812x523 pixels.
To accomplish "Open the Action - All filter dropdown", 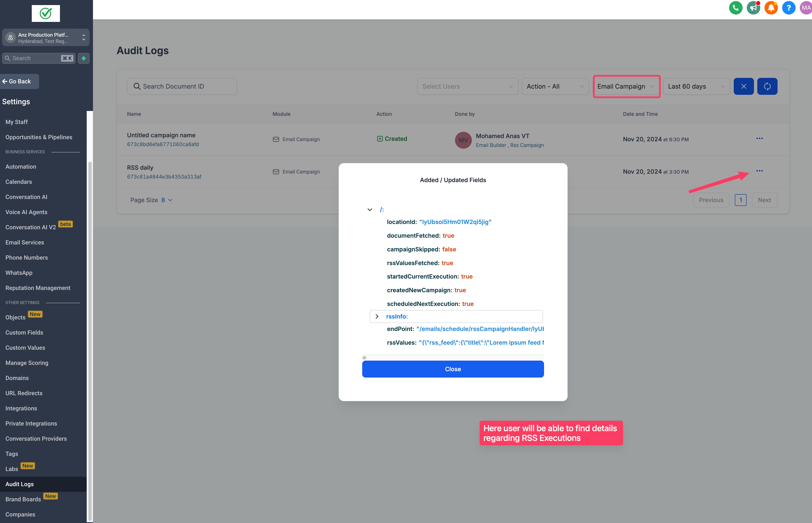I will coord(555,86).
